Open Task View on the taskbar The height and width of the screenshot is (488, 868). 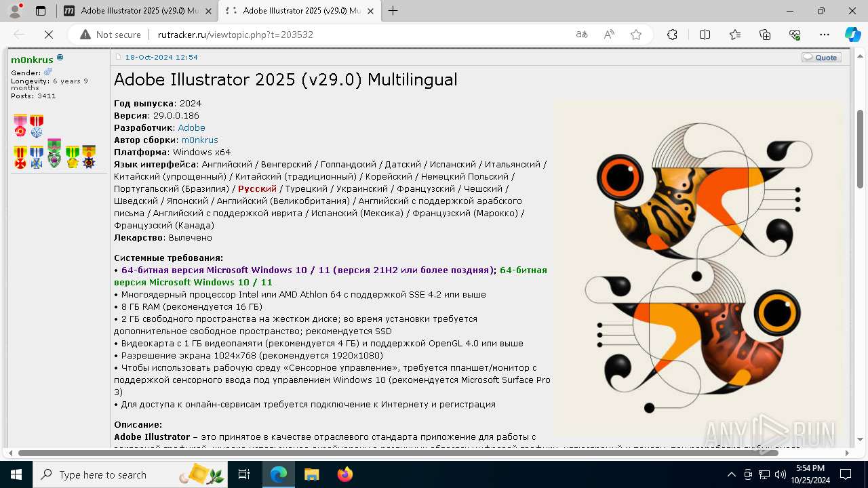click(x=244, y=474)
